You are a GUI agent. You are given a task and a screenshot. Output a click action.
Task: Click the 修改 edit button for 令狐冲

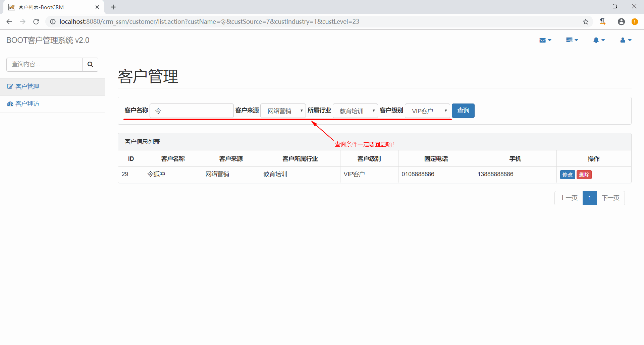(x=567, y=175)
